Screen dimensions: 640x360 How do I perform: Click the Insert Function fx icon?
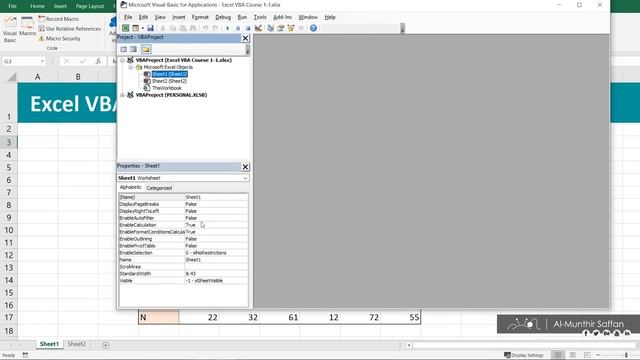coord(98,61)
